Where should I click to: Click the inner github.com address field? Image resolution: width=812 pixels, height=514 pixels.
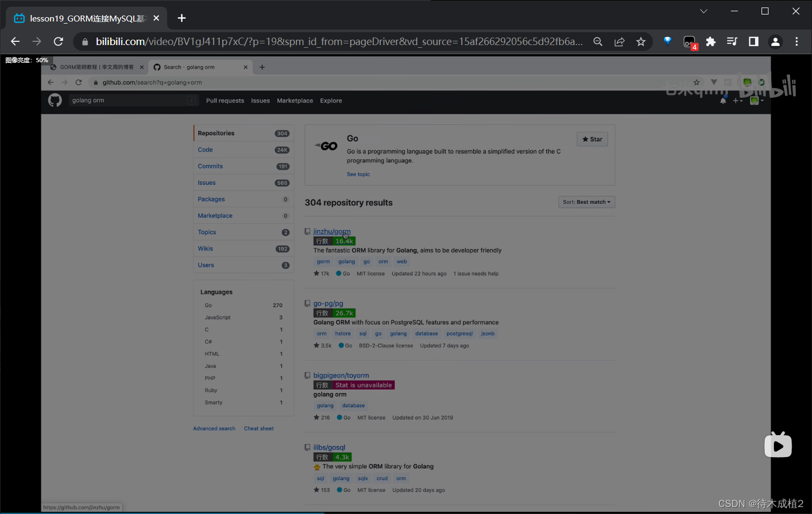pos(152,82)
